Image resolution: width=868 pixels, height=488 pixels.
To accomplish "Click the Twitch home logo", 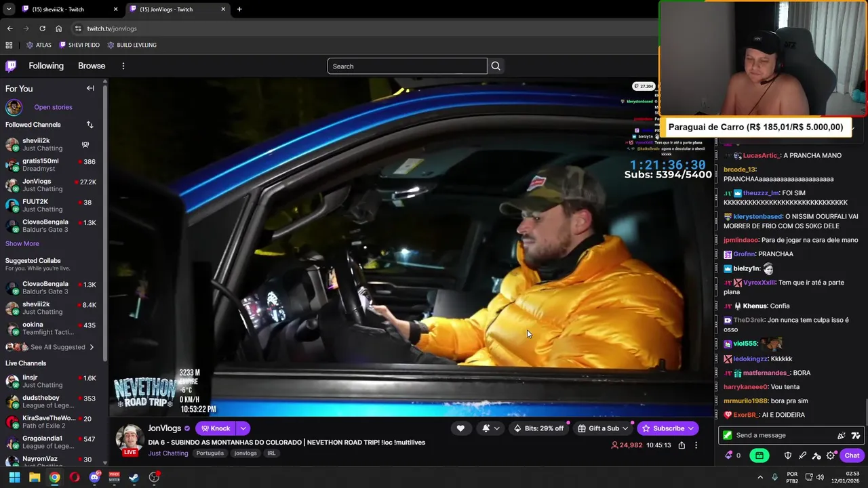I will (x=11, y=66).
